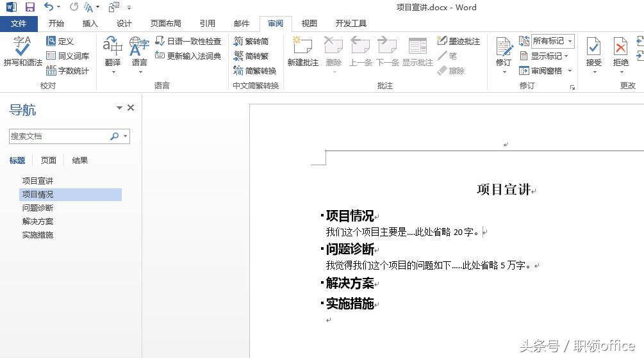
Task: Jump to heading 解决方案 in navigation
Action: pos(38,222)
